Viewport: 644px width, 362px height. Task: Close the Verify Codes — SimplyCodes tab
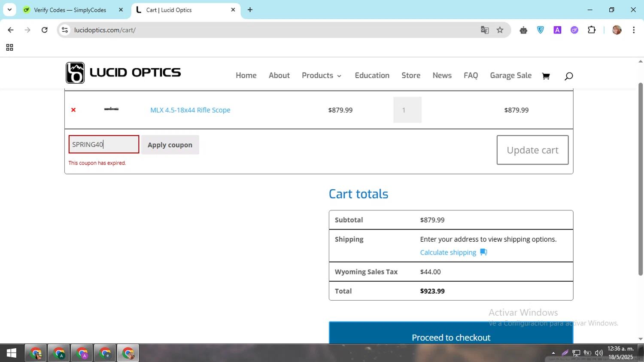121,10
